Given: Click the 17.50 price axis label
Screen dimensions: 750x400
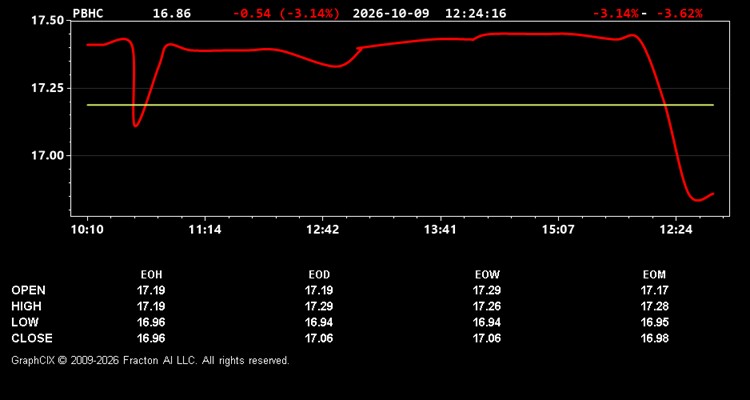Looking at the screenshot, I should tap(47, 21).
